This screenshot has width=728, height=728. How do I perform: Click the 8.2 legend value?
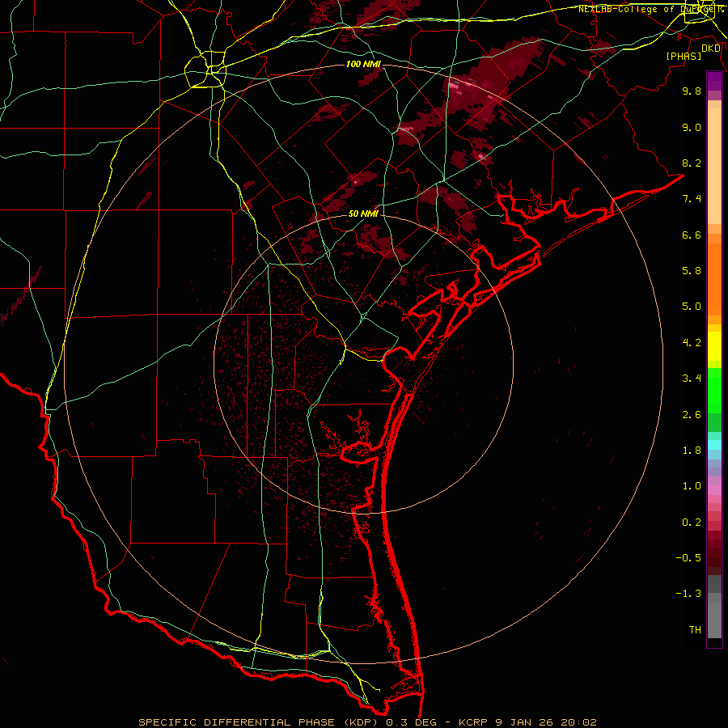tap(692, 163)
